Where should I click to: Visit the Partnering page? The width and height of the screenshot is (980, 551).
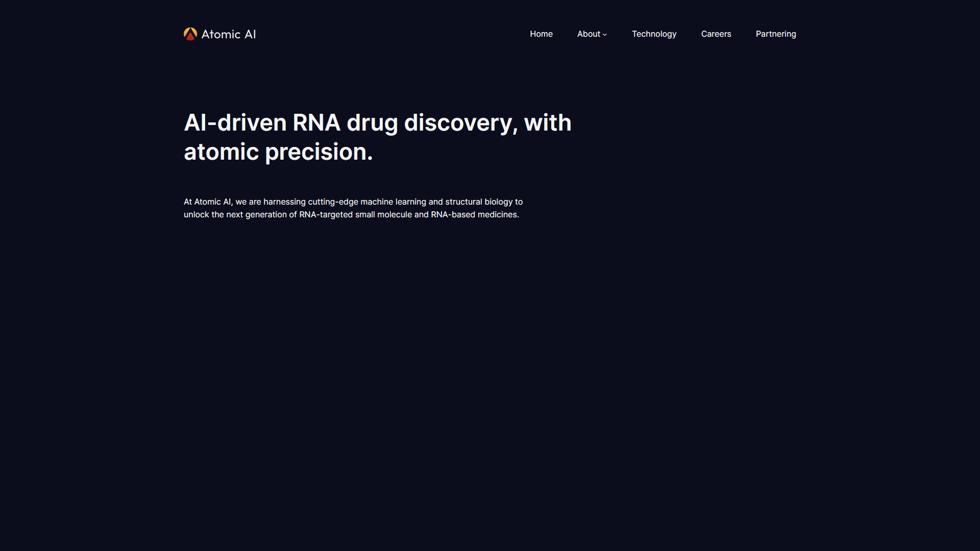coord(776,34)
